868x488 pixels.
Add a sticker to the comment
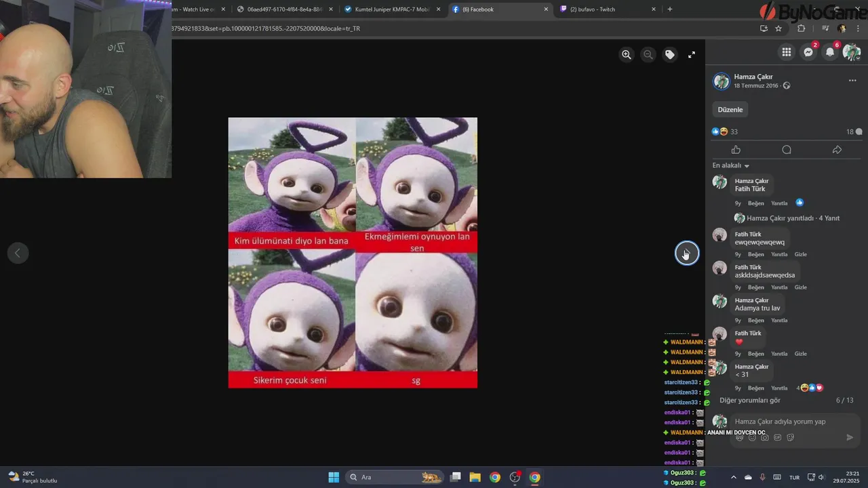click(x=791, y=438)
